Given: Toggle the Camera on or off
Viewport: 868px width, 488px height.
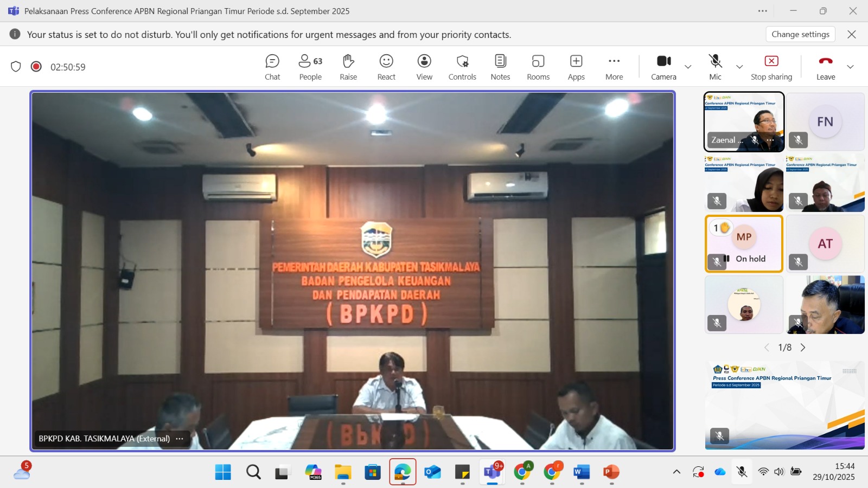Looking at the screenshot, I should 663,67.
